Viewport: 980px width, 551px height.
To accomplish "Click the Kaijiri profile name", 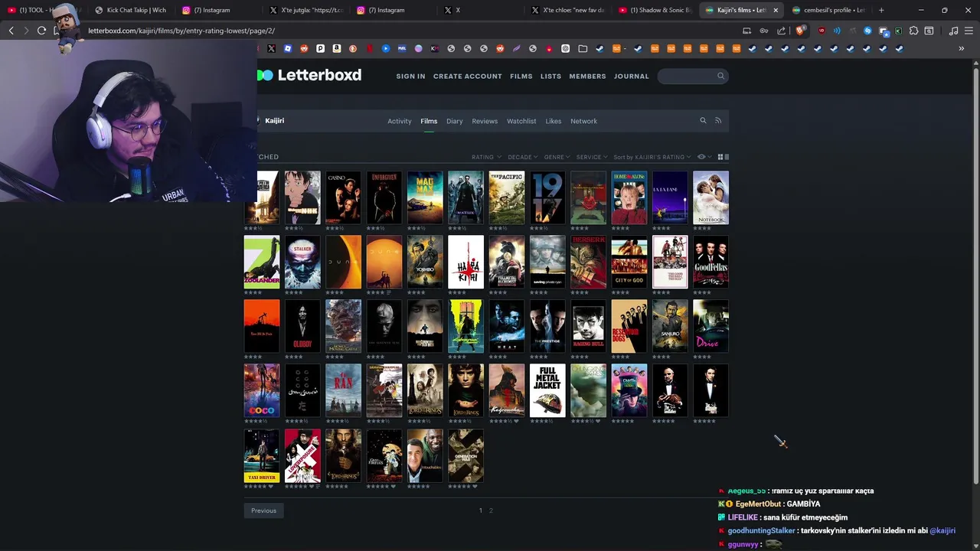I will (274, 120).
